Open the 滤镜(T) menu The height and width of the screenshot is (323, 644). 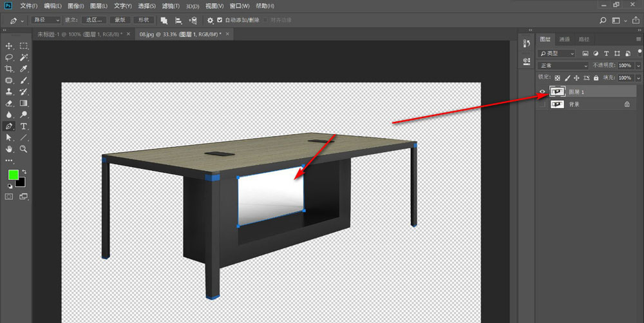click(x=170, y=6)
